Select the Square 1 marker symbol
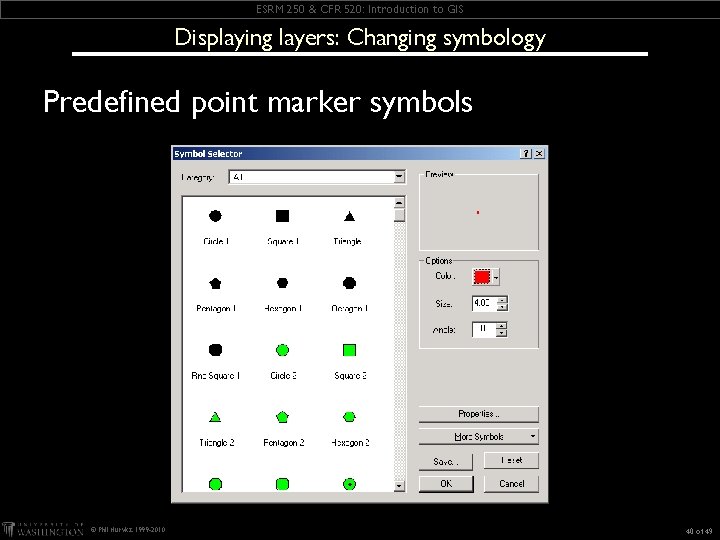This screenshot has width=720, height=540. coord(282,216)
